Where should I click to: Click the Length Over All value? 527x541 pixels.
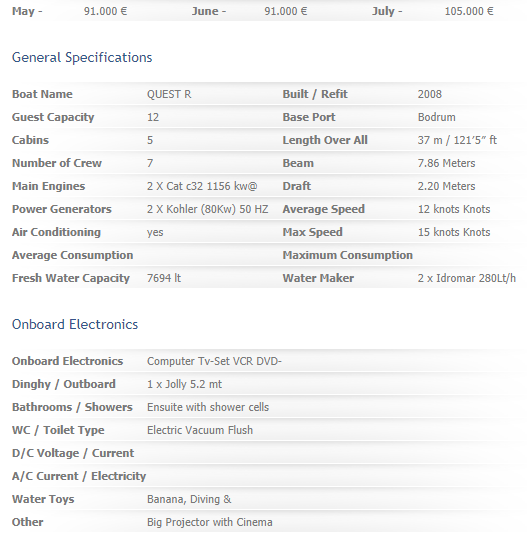tap(457, 140)
